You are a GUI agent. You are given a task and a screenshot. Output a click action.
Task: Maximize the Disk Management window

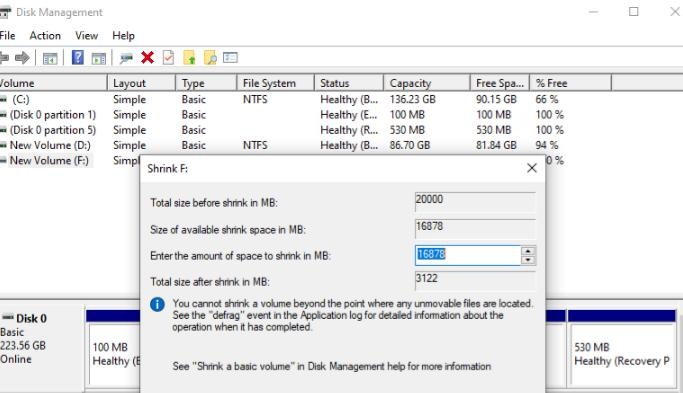click(634, 12)
